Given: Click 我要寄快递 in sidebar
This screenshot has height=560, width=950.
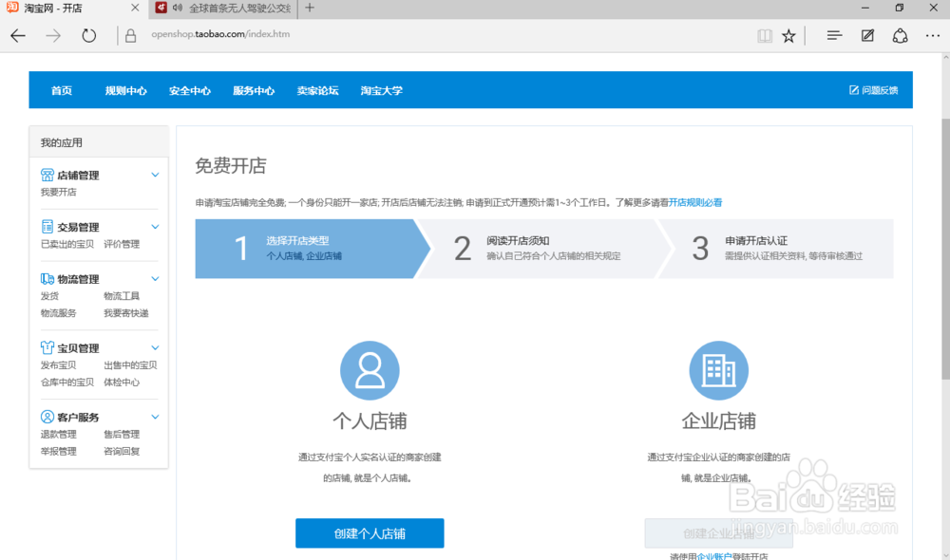Looking at the screenshot, I should (x=126, y=313).
